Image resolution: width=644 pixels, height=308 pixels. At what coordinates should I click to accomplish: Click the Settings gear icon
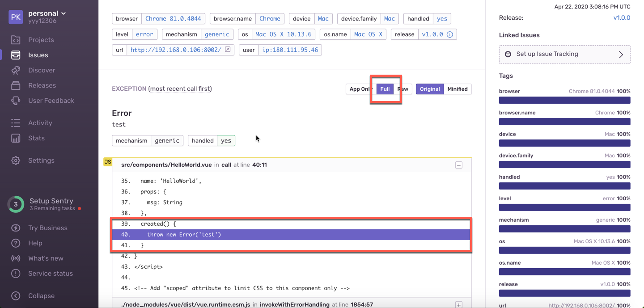tap(16, 160)
